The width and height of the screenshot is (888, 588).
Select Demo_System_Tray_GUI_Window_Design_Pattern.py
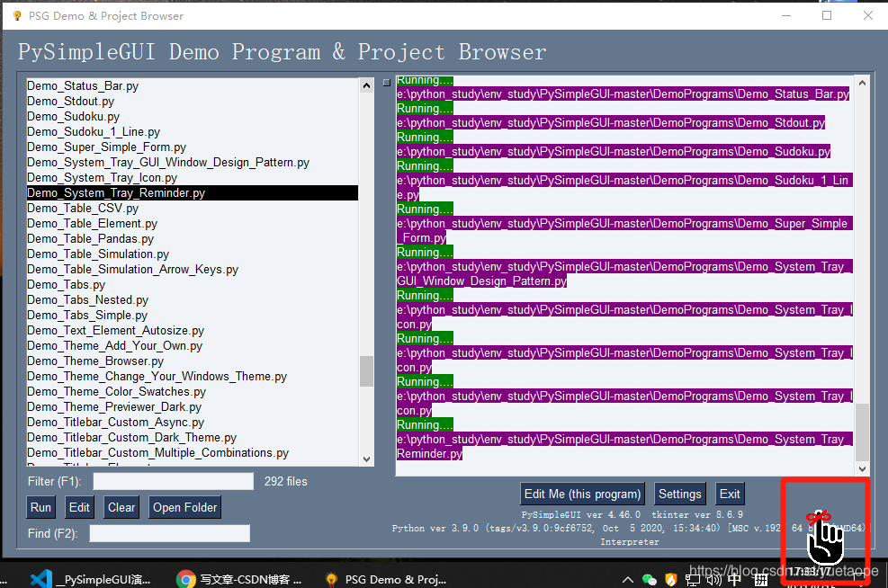coord(193,163)
